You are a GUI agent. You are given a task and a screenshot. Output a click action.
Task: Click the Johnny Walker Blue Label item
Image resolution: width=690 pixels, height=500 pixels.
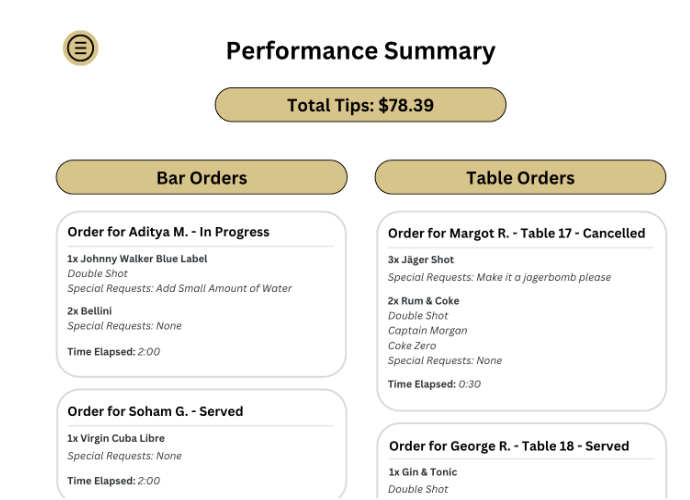(x=137, y=259)
